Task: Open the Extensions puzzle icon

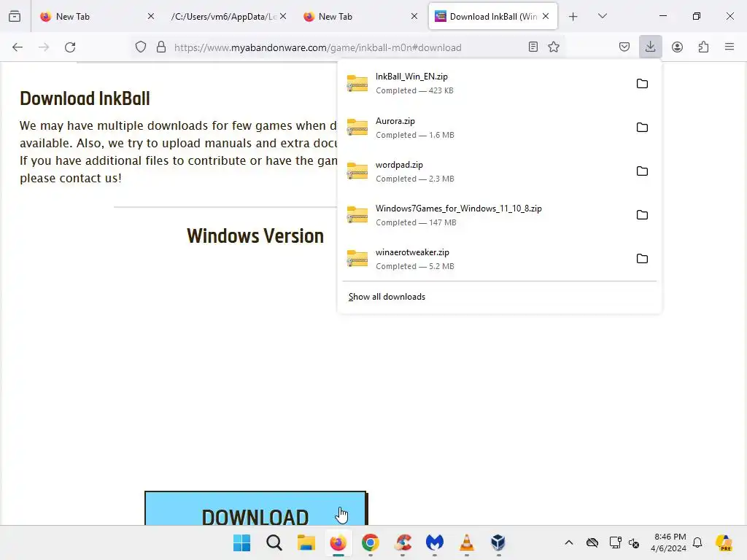Action: pyautogui.click(x=703, y=47)
